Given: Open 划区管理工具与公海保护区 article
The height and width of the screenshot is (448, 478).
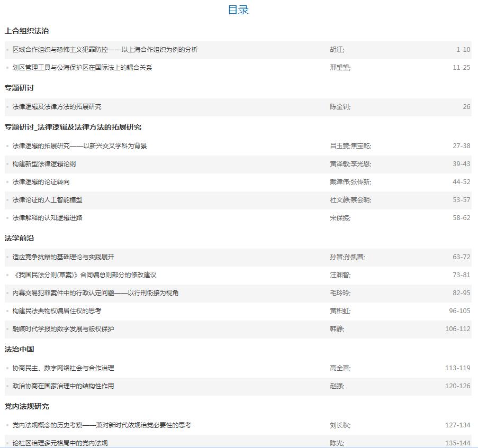Looking at the screenshot, I should pyautogui.click(x=82, y=68).
